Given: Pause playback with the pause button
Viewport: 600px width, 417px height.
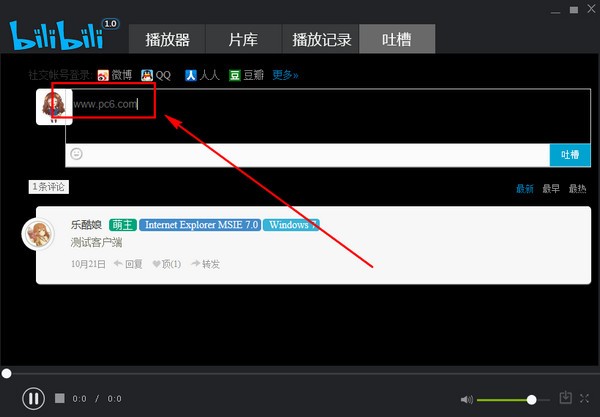Looking at the screenshot, I should [34, 399].
